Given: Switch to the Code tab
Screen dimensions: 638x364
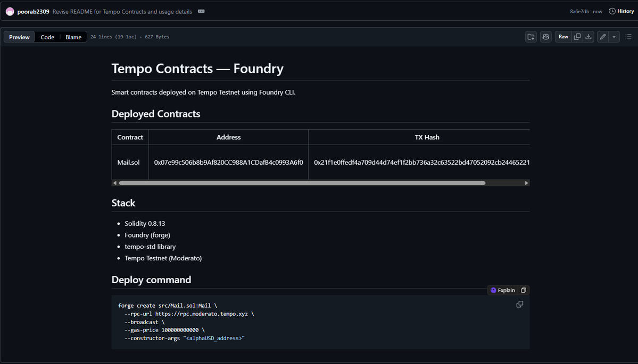Looking at the screenshot, I should pos(47,37).
